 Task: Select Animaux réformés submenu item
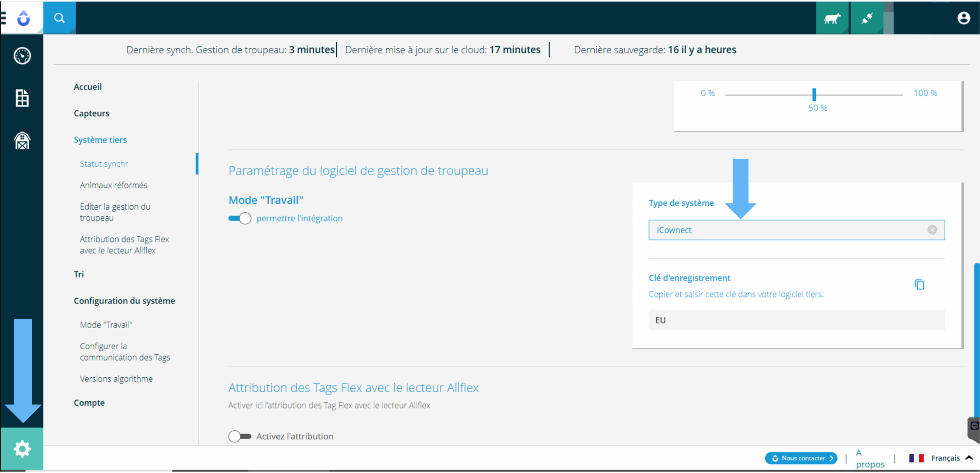click(114, 185)
